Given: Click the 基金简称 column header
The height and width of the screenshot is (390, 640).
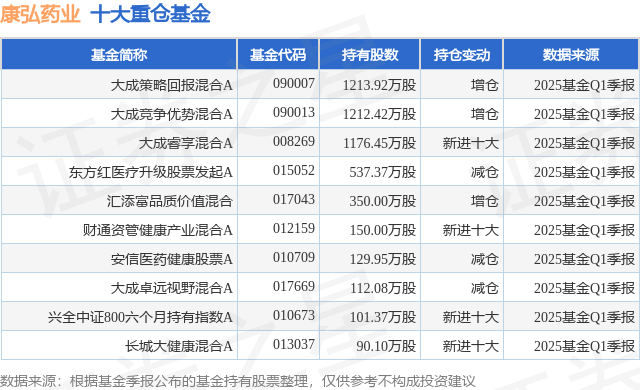Looking at the screenshot, I should click(x=119, y=55).
